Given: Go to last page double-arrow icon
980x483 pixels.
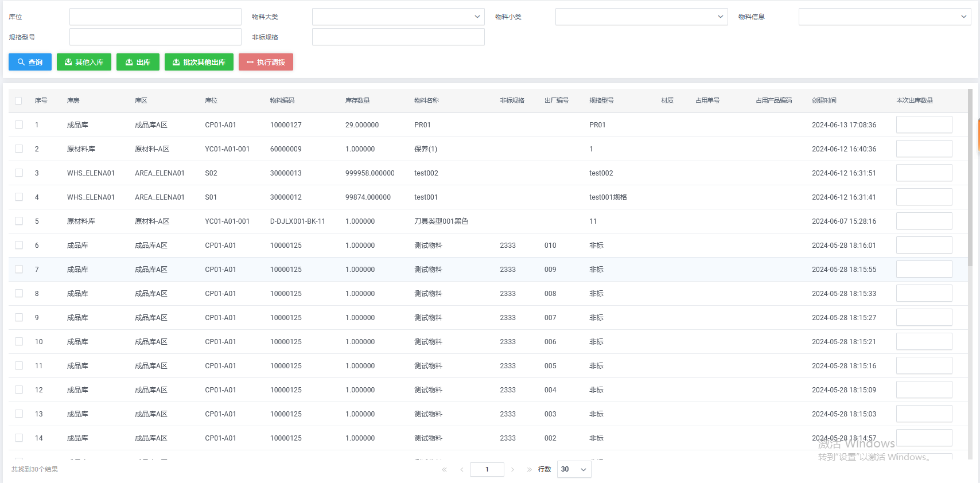Looking at the screenshot, I should pyautogui.click(x=529, y=469).
